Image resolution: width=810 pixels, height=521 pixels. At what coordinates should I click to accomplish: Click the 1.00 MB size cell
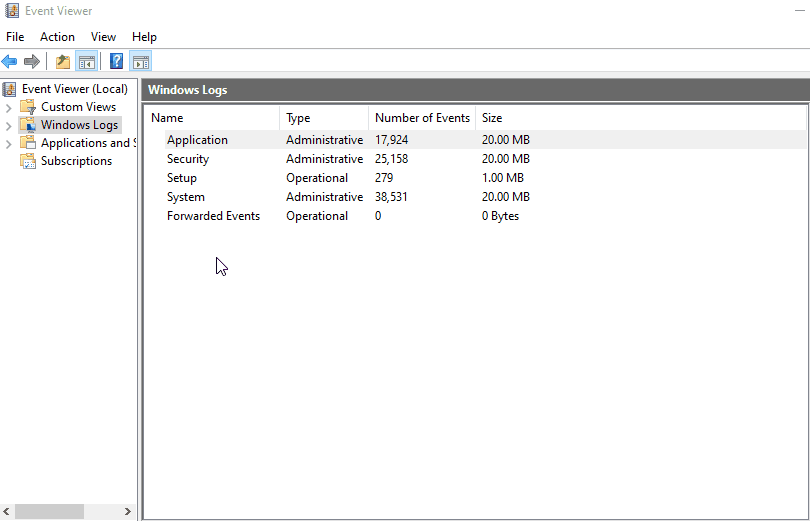point(503,178)
